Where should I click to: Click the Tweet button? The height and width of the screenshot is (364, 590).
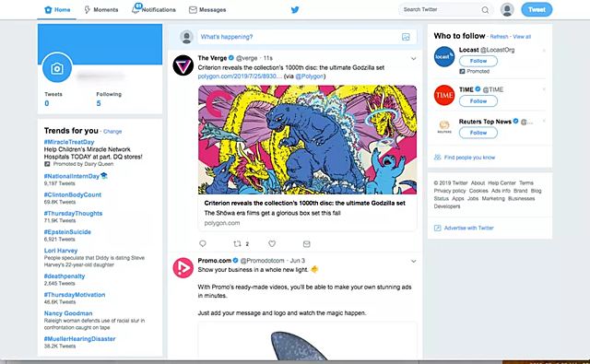(537, 10)
